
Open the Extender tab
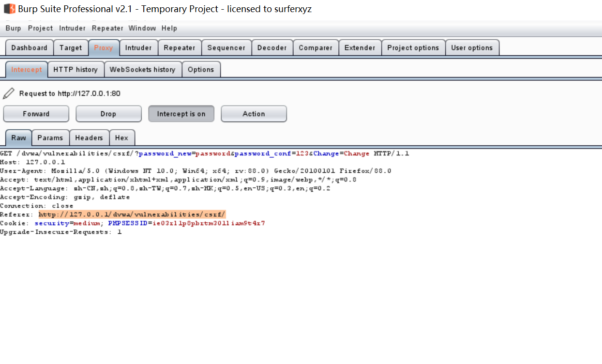coord(360,48)
